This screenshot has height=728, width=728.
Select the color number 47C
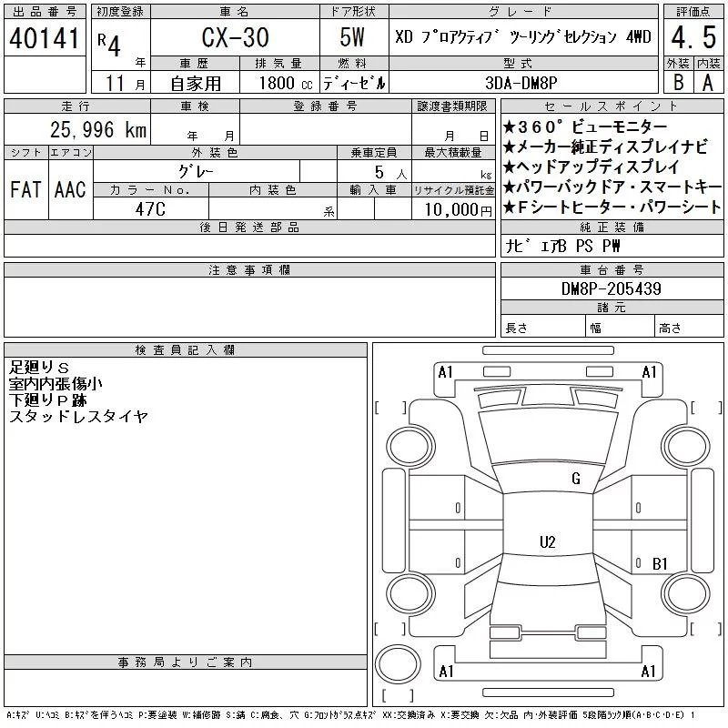click(x=150, y=208)
